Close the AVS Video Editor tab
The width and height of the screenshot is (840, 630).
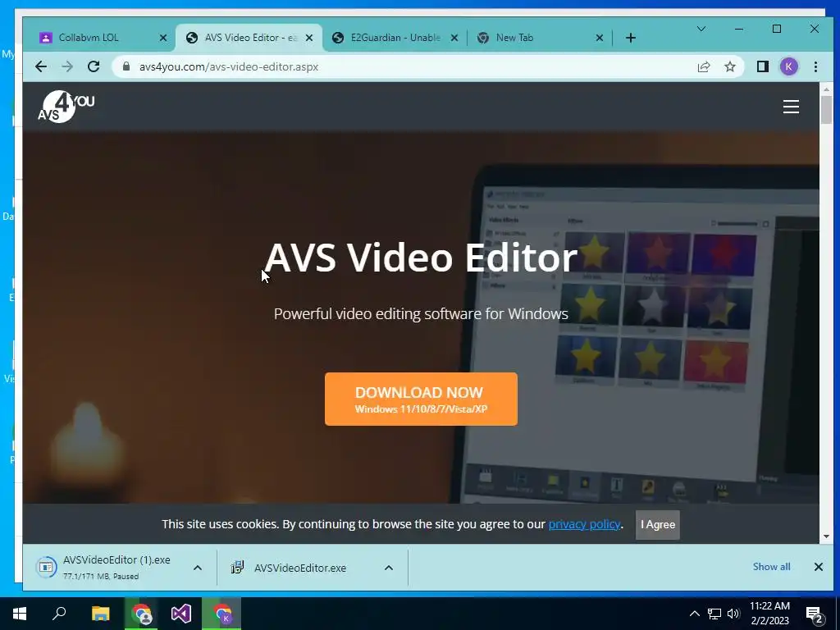309,38
